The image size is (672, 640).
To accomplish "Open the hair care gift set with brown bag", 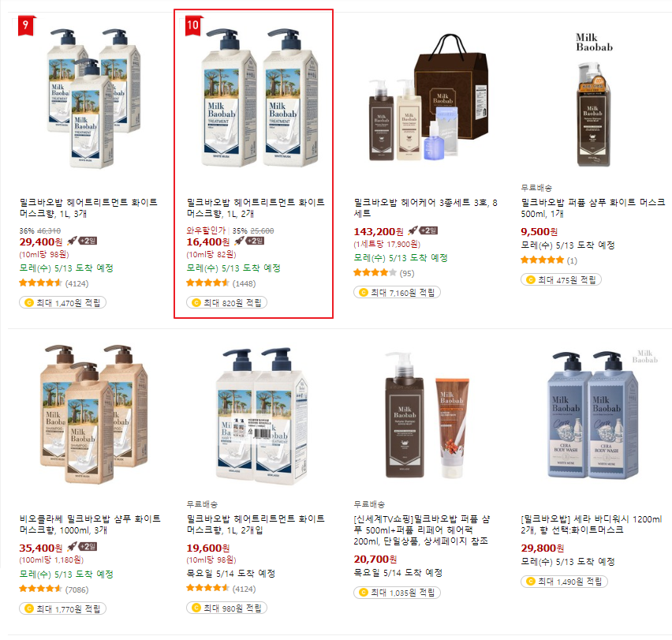I will (428, 99).
